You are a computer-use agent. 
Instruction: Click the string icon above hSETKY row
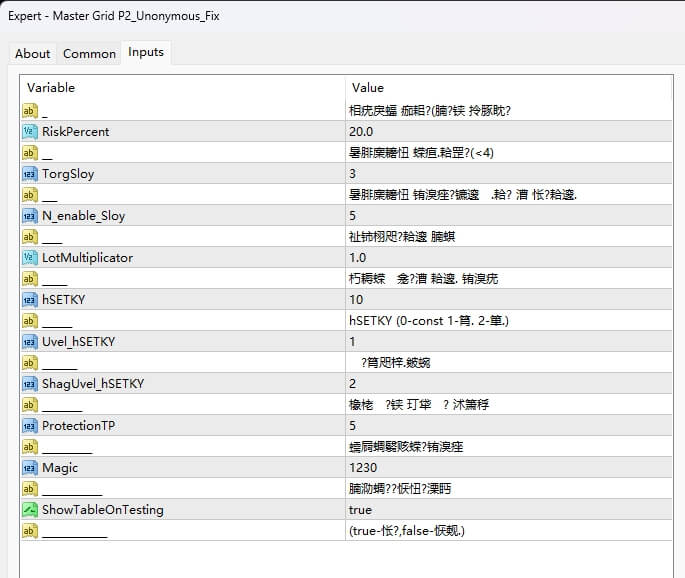[x=30, y=278]
